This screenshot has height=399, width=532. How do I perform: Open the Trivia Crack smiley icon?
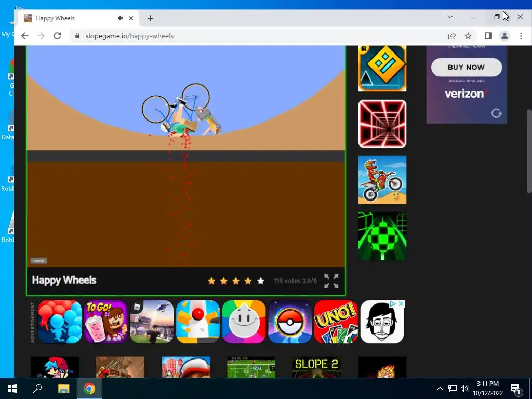click(244, 322)
